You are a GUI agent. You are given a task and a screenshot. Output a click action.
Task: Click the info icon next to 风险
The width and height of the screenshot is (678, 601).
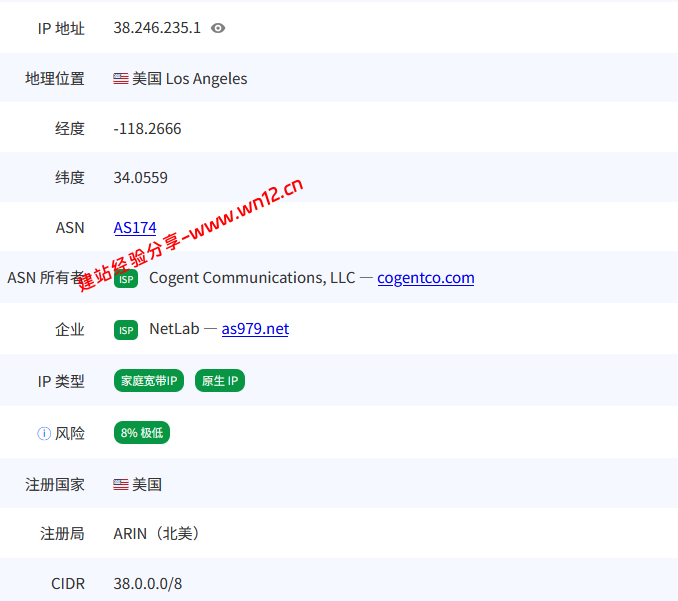(x=44, y=433)
